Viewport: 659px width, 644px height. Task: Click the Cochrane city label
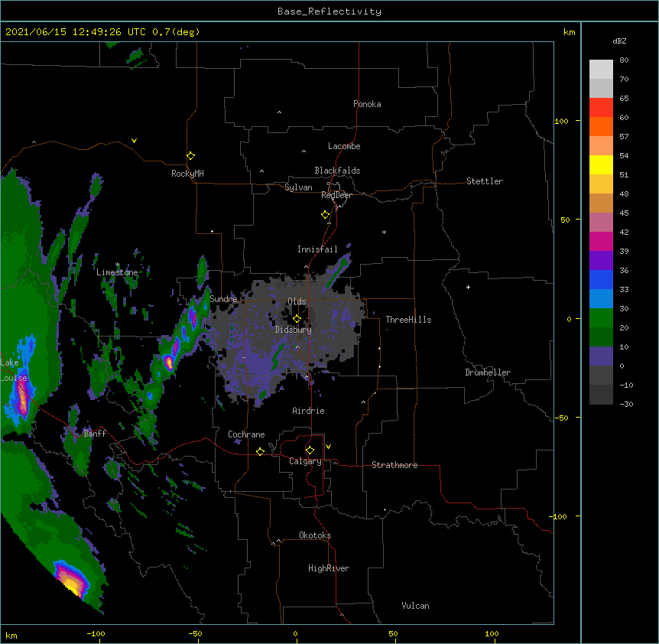246,434
